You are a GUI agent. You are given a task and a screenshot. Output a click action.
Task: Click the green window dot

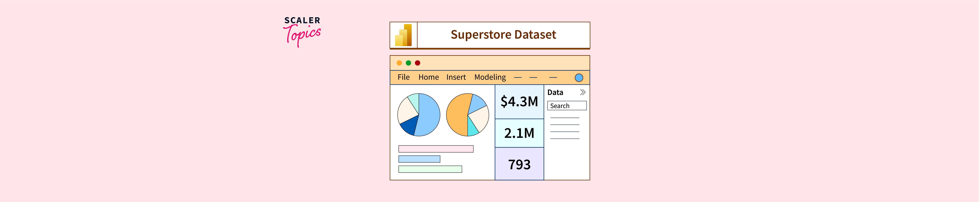(x=408, y=63)
